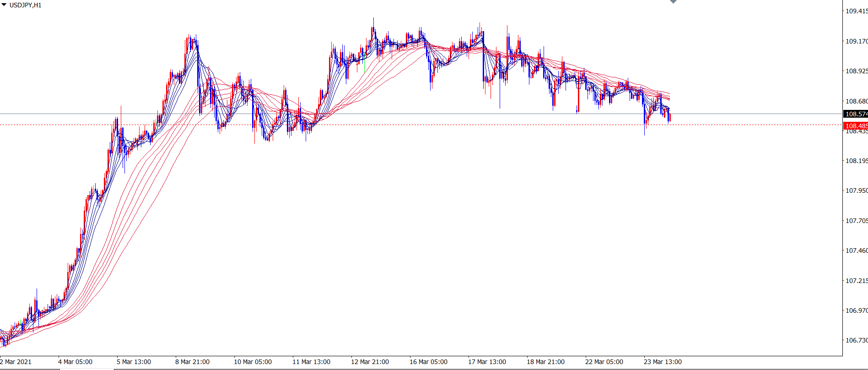Click the grey chart shift marker triangle

[x=673, y=2]
